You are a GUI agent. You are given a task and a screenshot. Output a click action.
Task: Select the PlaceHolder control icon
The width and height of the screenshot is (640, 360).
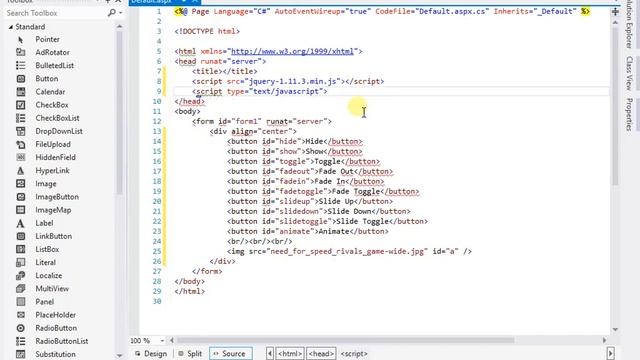pyautogui.click(x=20, y=315)
